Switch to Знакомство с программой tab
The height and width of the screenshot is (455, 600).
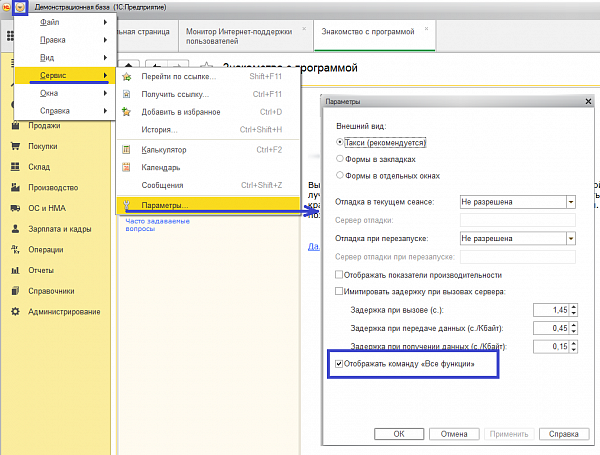[374, 35]
